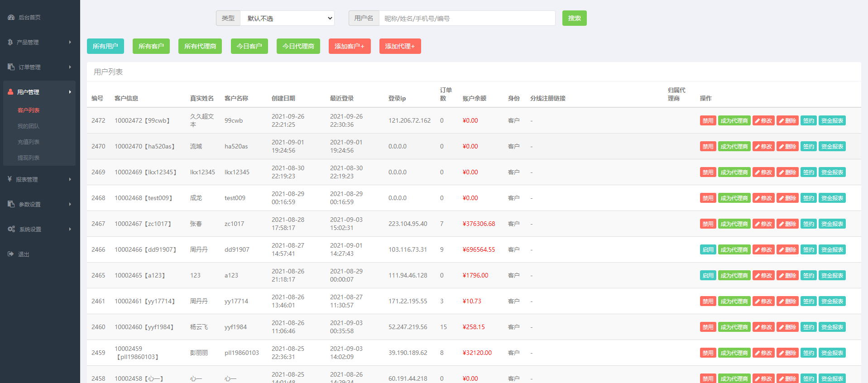Click balance ¥696564.55 cell
The height and width of the screenshot is (383, 868).
479,249
